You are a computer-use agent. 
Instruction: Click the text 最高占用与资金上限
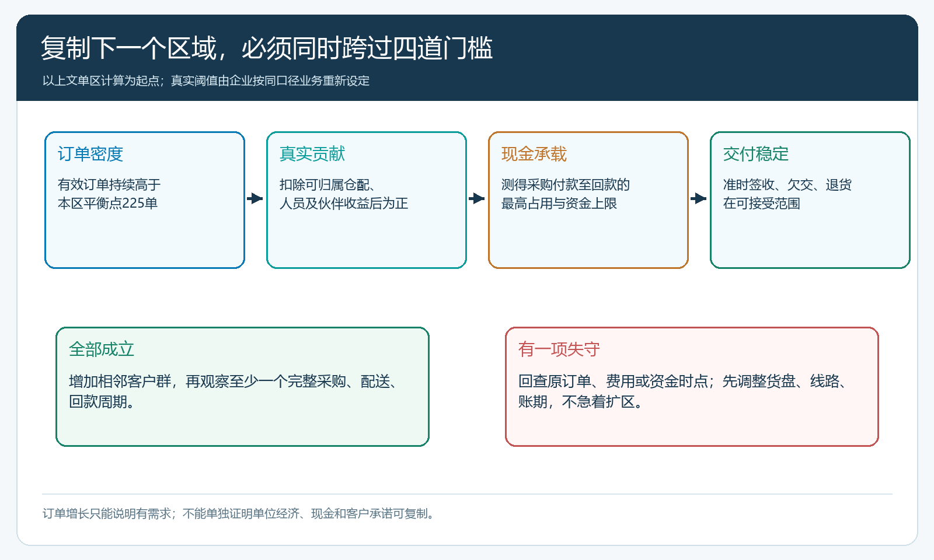pos(559,203)
